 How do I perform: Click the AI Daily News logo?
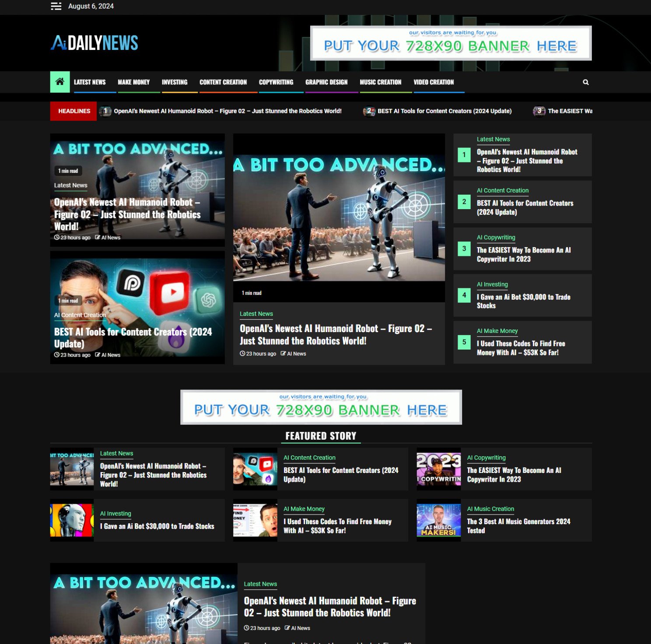click(x=94, y=43)
